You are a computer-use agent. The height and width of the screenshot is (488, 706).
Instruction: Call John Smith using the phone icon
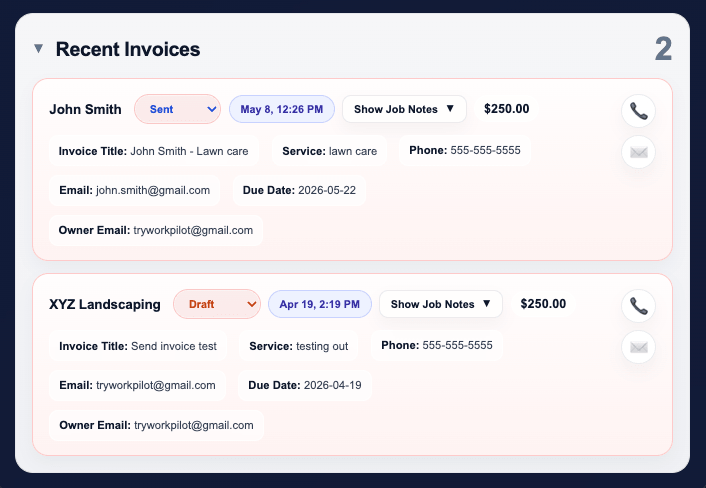click(x=638, y=111)
